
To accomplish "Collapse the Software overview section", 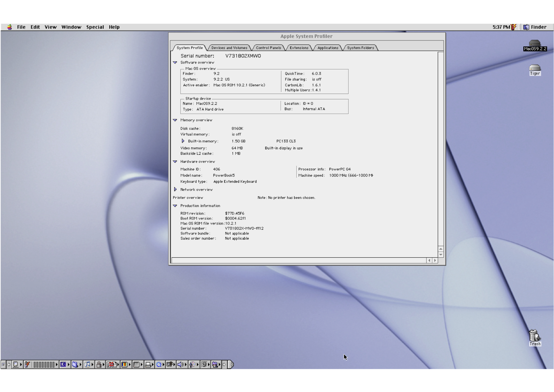I will point(175,63).
